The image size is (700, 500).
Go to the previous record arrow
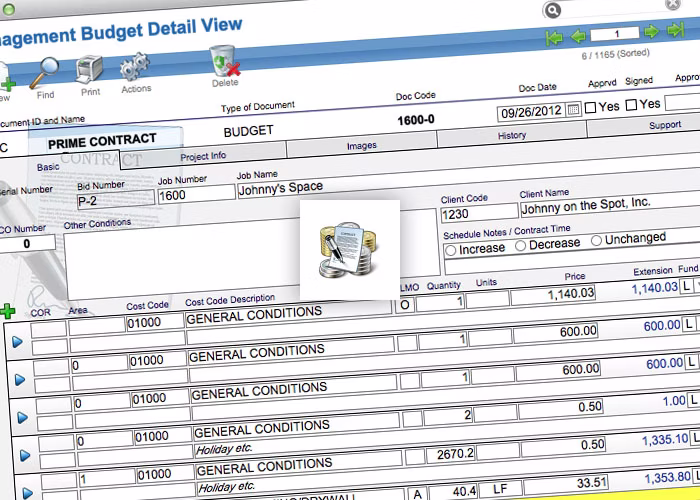pyautogui.click(x=578, y=36)
